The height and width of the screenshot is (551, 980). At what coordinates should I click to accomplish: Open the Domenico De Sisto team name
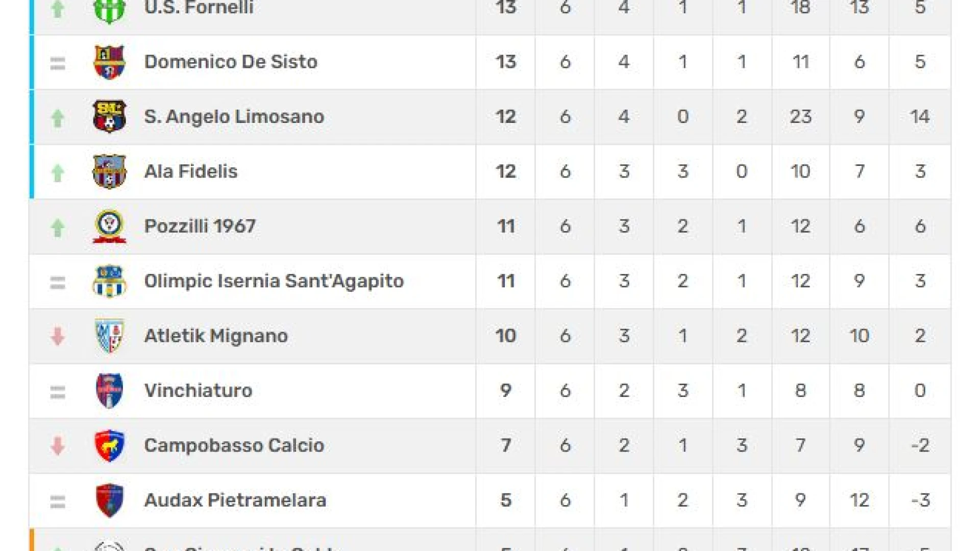231,62
